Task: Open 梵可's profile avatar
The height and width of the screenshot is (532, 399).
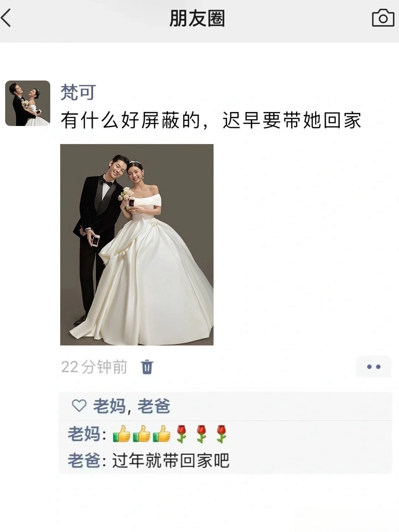Action: click(28, 103)
